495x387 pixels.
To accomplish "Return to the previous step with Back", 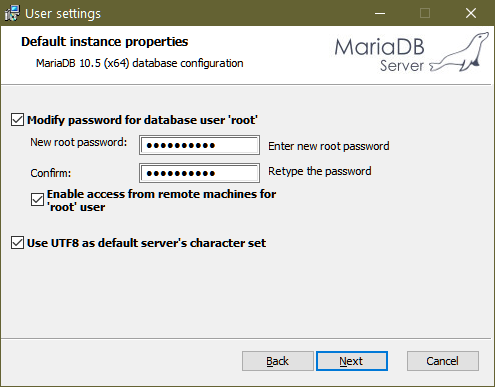I will 278,361.
